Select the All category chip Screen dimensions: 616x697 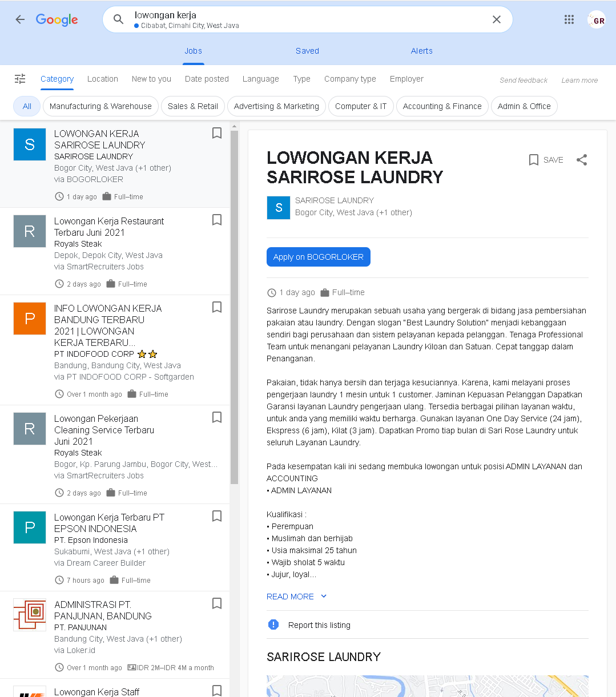click(27, 106)
